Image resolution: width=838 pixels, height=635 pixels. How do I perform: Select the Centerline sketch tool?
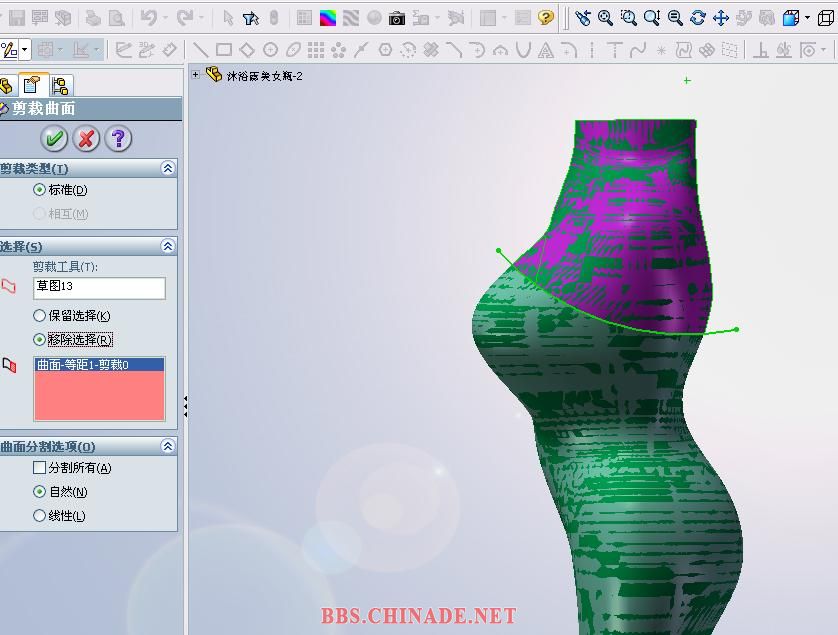[592, 50]
